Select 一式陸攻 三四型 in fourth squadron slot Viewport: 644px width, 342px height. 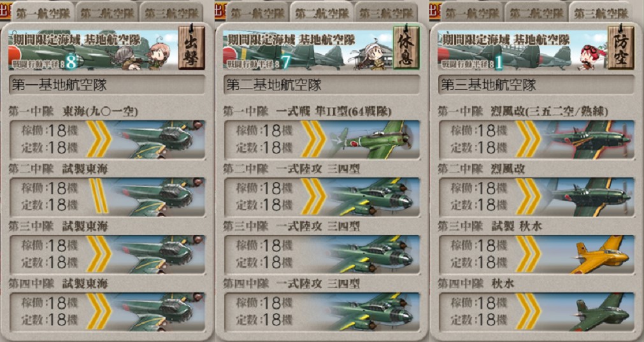coord(322,311)
